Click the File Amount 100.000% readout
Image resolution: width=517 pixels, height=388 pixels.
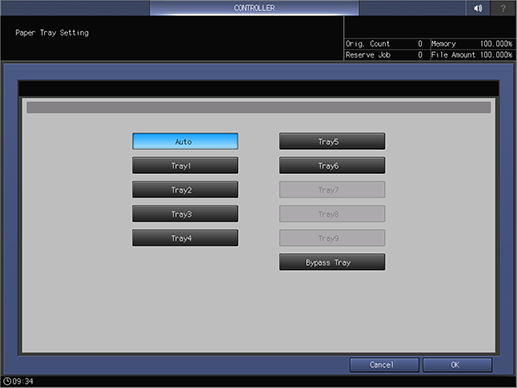(x=472, y=55)
